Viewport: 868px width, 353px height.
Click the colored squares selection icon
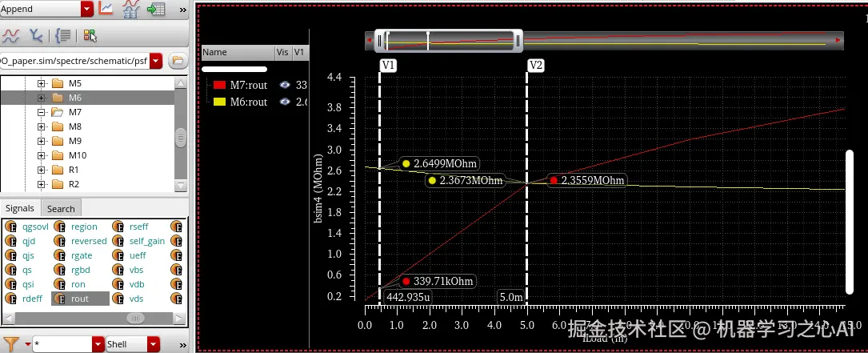click(x=90, y=36)
